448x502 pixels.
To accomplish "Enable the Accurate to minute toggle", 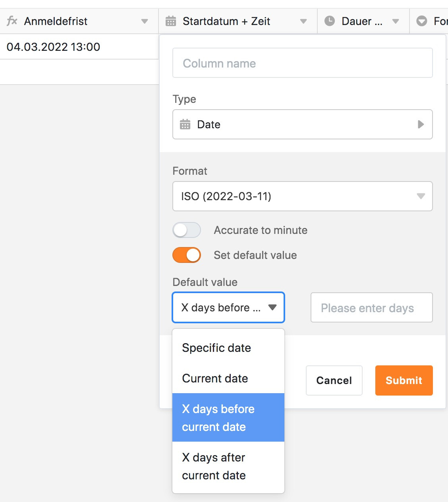I will coord(187,230).
